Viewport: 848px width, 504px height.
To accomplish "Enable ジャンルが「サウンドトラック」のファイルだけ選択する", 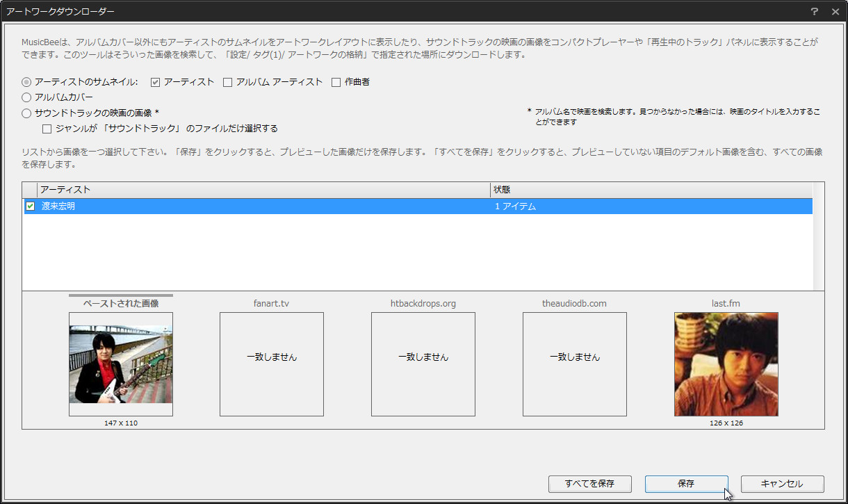I will [x=47, y=128].
